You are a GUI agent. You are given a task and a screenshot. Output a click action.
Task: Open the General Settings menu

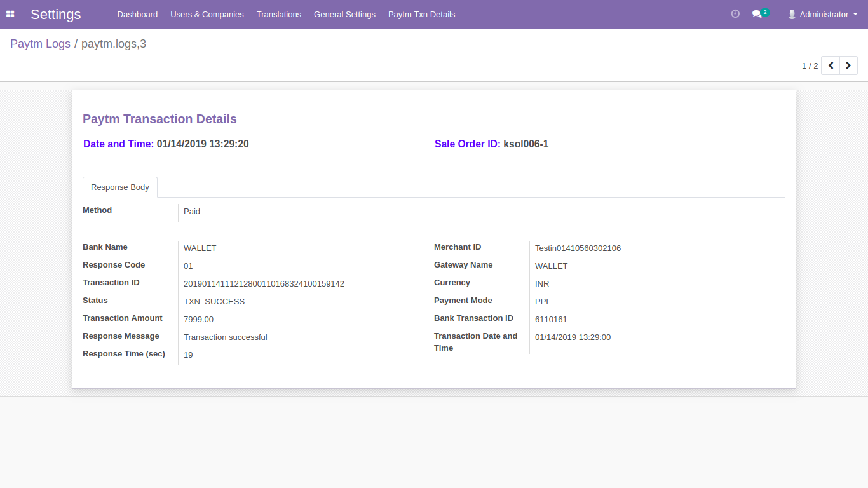[x=344, y=14]
